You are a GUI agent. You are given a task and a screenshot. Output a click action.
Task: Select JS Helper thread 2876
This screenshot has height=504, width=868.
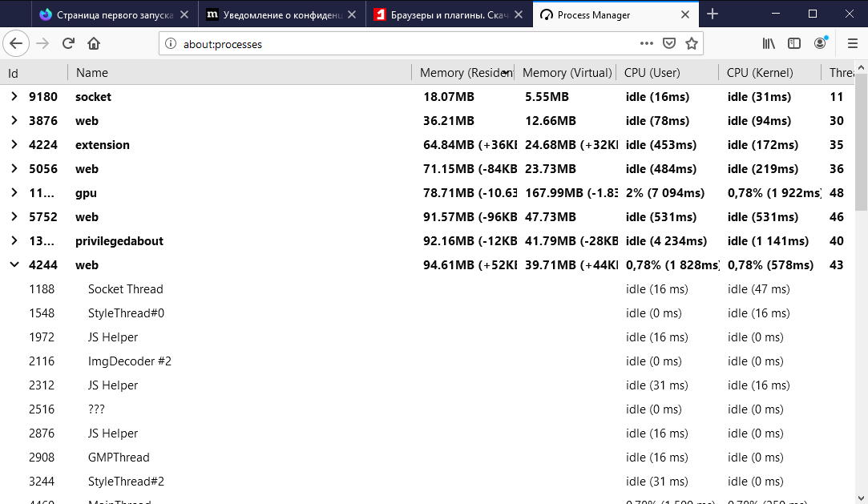(x=427, y=433)
